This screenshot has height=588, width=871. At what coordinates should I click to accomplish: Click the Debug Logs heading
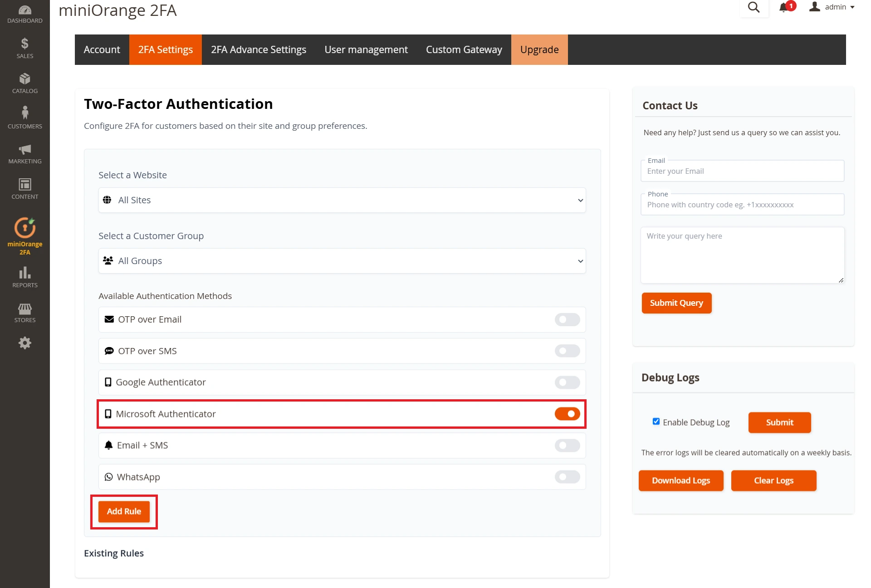670,377
